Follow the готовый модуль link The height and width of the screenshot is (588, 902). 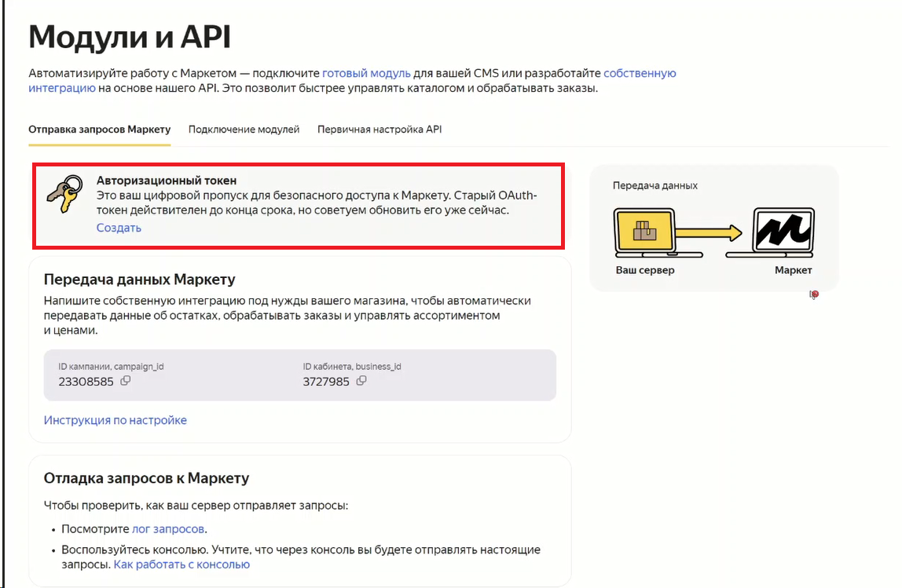(366, 73)
